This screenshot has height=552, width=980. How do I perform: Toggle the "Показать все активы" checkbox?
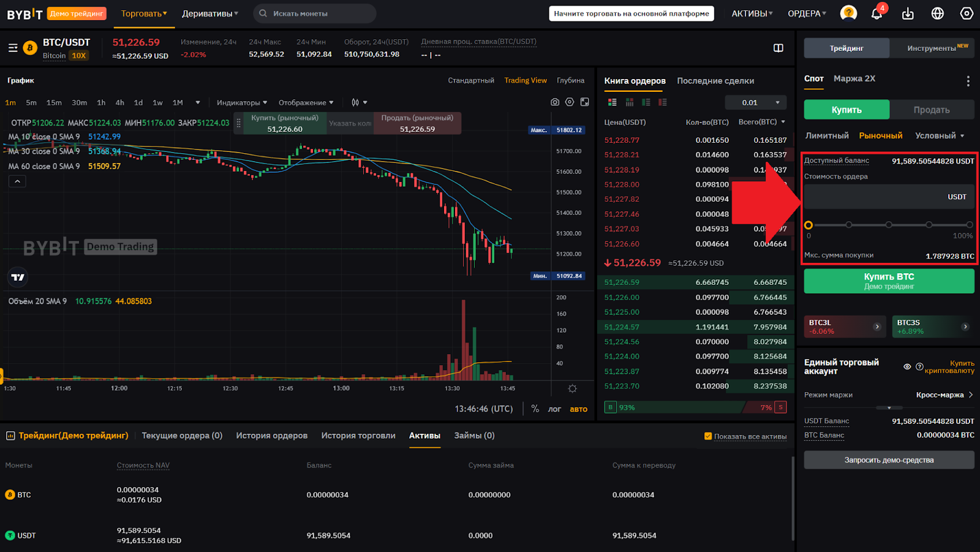tap(708, 436)
